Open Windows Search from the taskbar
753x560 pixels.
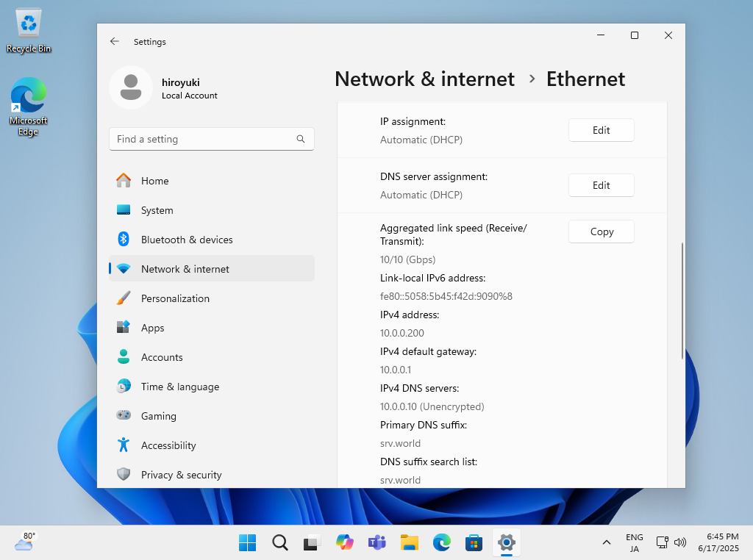(x=279, y=542)
